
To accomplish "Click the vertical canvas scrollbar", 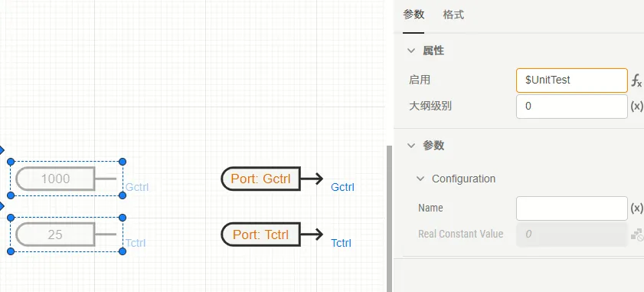I will [x=389, y=218].
